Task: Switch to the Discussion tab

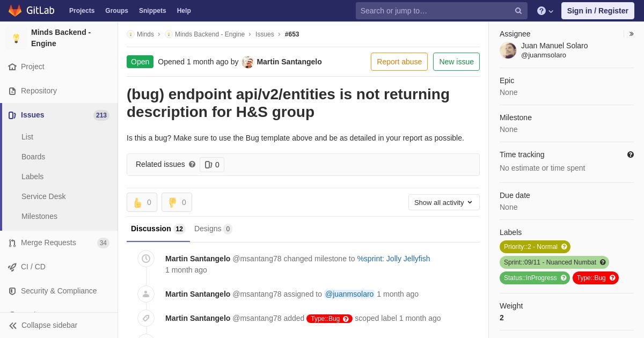Action: 158,229
